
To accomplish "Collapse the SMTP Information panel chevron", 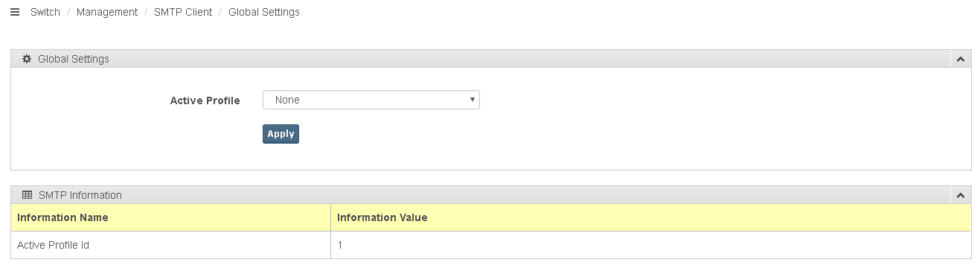I will 960,195.
